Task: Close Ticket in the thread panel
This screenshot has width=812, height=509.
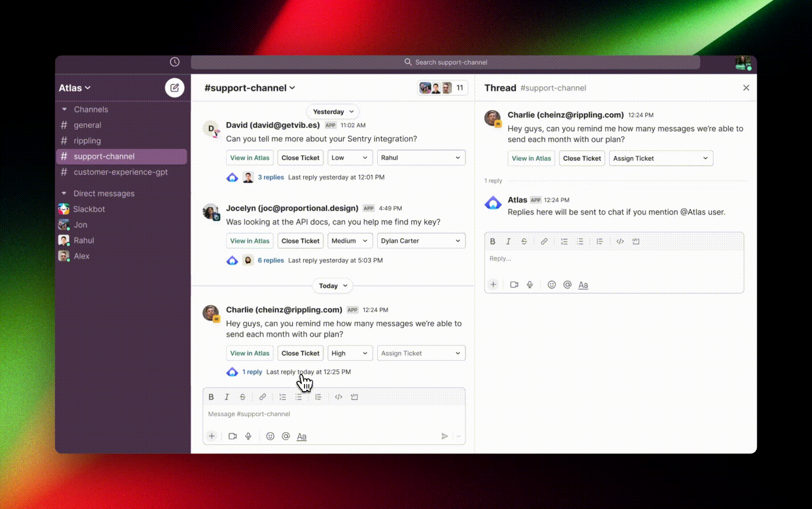Action: (582, 158)
